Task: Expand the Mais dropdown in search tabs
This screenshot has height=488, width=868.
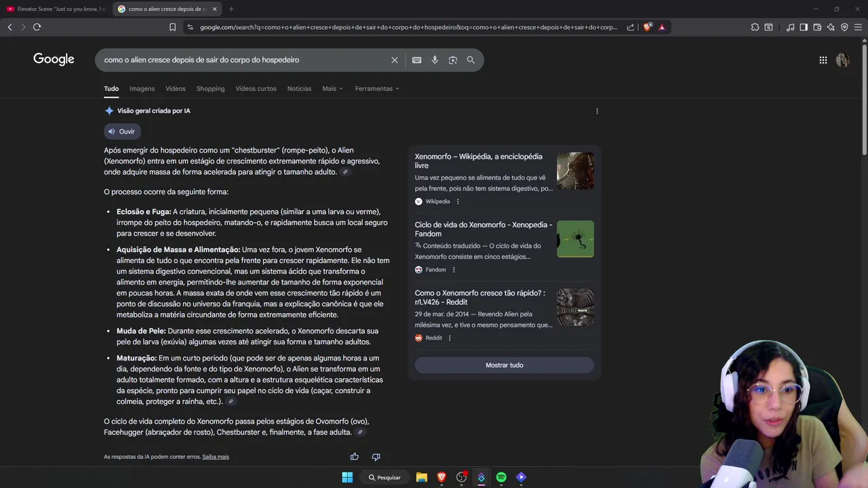Action: pos(332,89)
